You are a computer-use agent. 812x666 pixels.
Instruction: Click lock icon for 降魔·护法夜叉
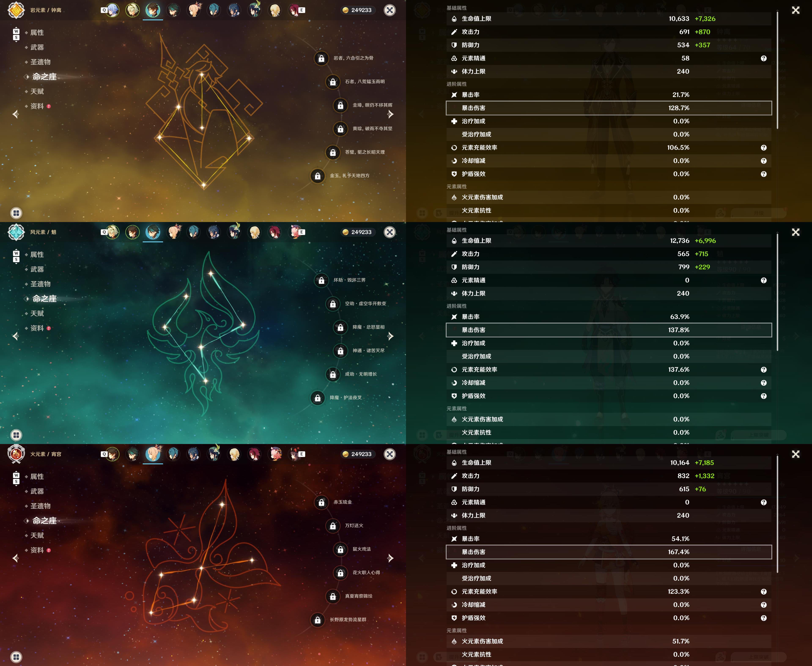(x=318, y=398)
